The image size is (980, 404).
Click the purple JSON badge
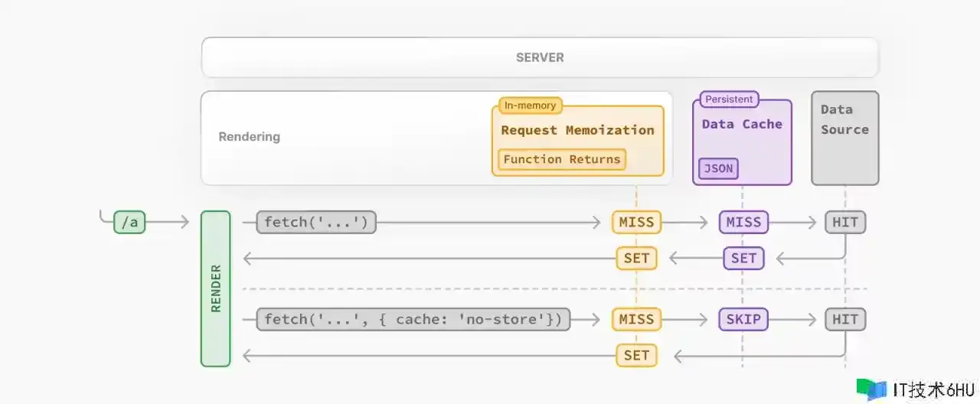pyautogui.click(x=718, y=168)
